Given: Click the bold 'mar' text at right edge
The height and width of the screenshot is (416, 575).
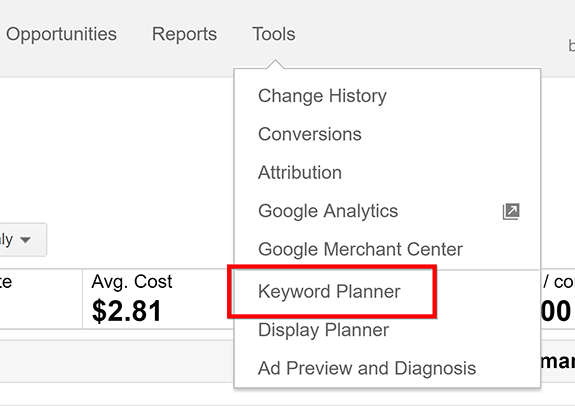Looking at the screenshot, I should [558, 361].
